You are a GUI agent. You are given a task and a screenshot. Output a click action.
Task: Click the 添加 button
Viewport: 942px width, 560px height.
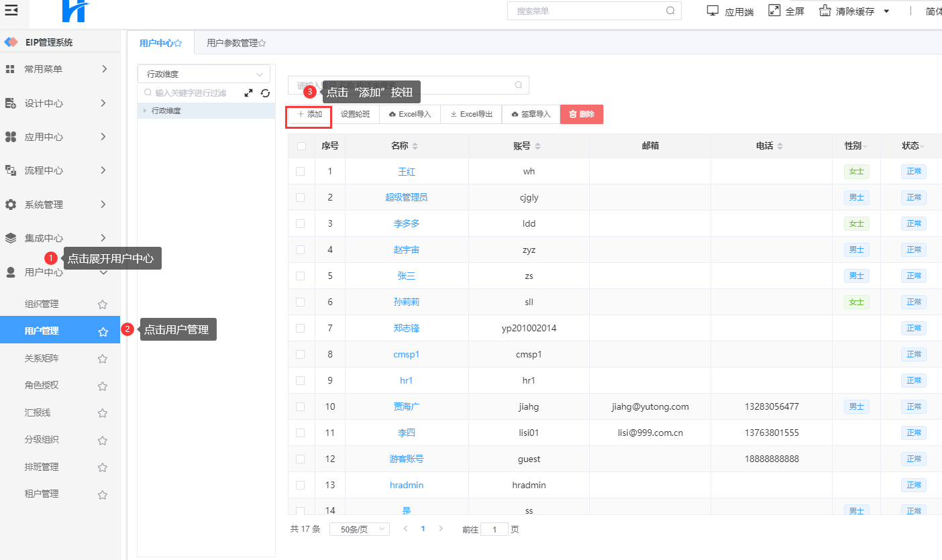tap(309, 115)
